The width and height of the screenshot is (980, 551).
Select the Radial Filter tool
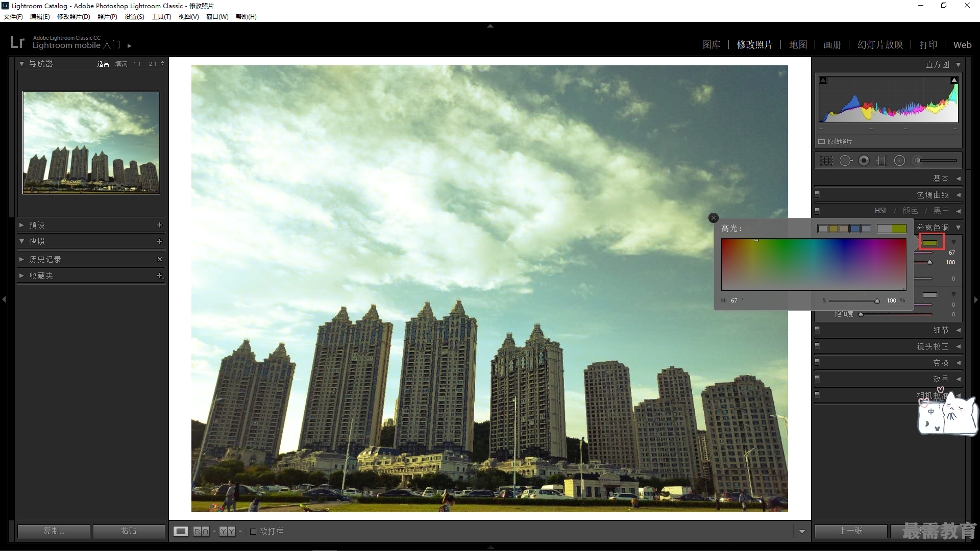click(x=899, y=161)
